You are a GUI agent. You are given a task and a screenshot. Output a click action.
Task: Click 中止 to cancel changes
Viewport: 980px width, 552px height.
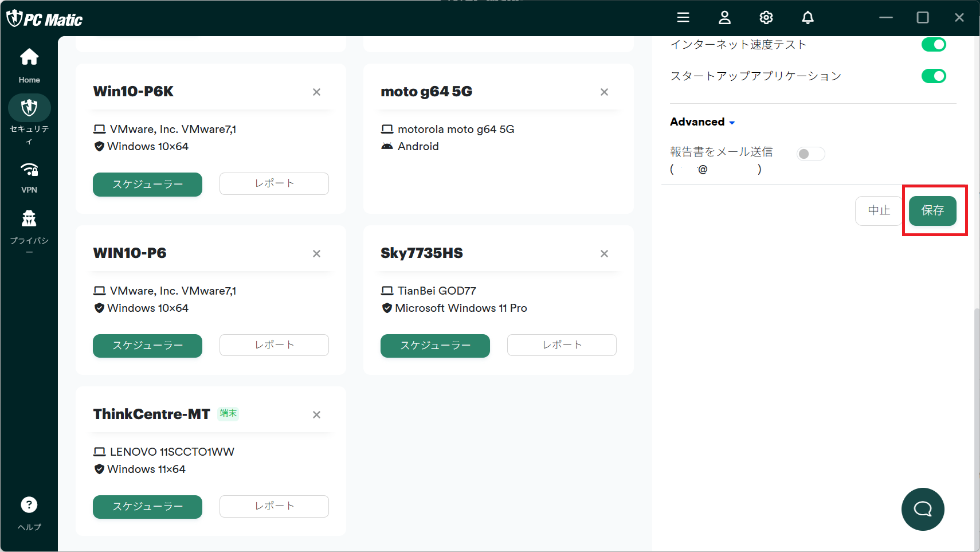pos(879,211)
